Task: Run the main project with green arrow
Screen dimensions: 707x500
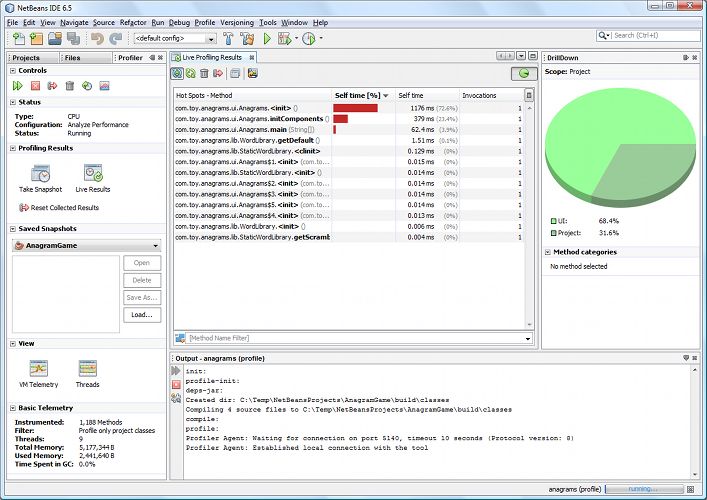Action: [267, 39]
